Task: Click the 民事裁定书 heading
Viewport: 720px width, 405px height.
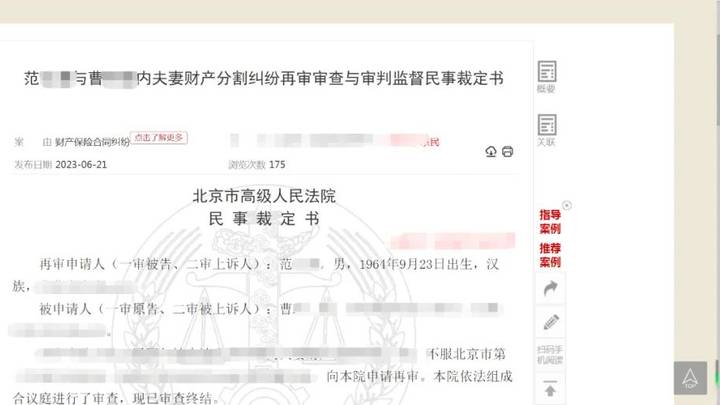Action: [x=264, y=219]
